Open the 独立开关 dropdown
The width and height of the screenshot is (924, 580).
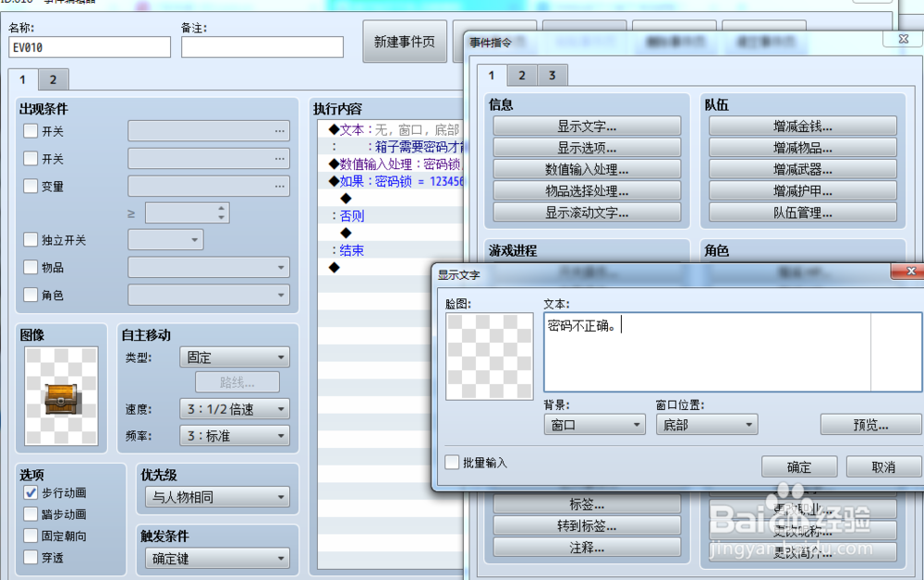click(x=165, y=239)
